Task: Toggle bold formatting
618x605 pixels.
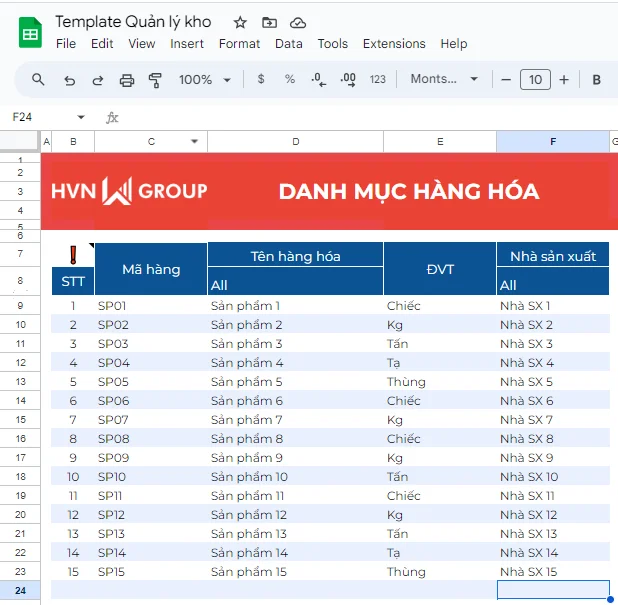Action: point(596,80)
